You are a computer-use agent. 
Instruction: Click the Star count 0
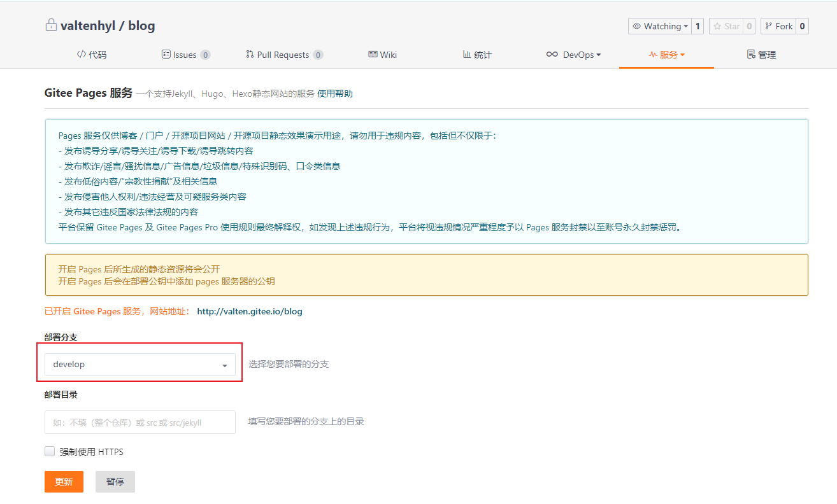point(749,26)
